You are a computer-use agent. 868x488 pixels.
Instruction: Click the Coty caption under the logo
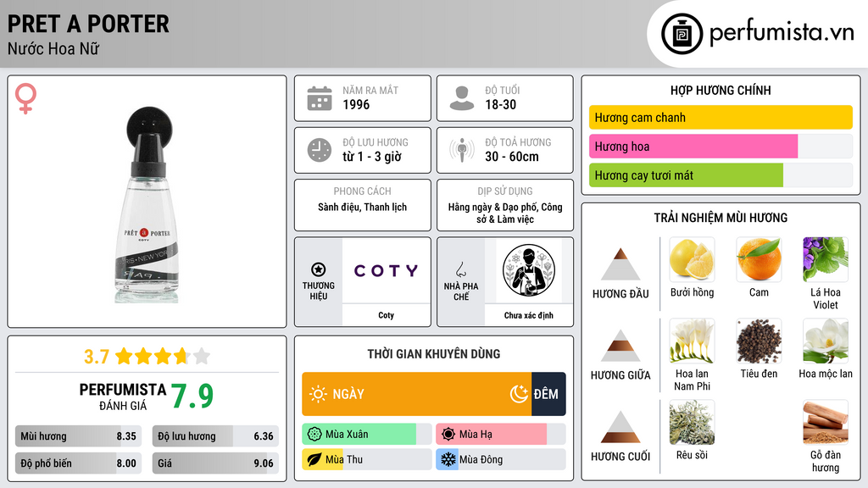(386, 315)
